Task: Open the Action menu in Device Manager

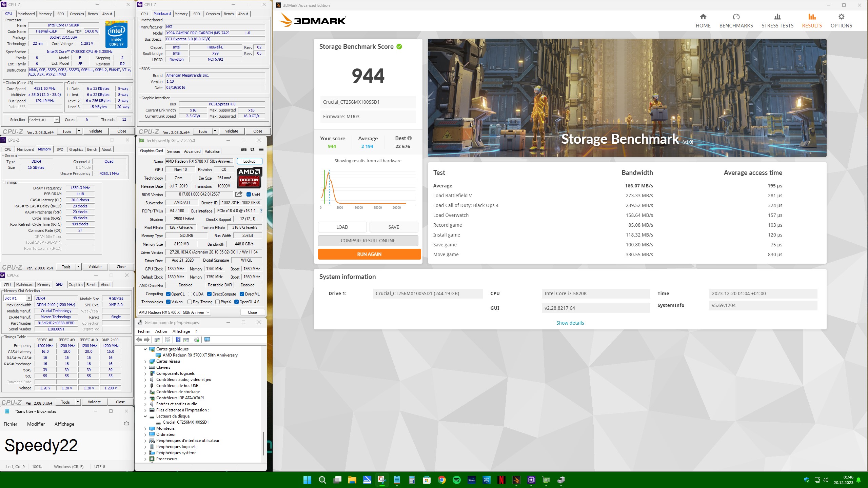Action: (x=161, y=331)
